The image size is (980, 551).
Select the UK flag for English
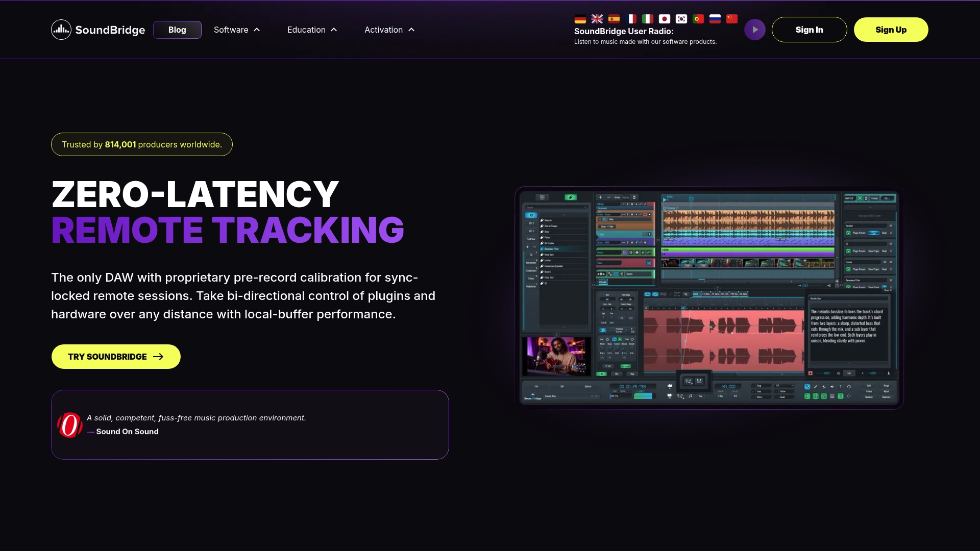tap(597, 19)
